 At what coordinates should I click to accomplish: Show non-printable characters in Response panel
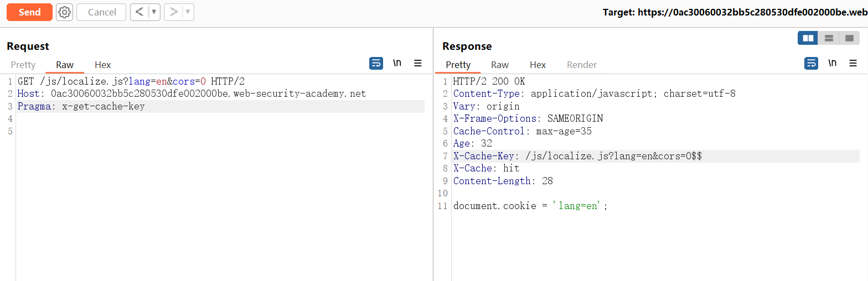tap(832, 63)
